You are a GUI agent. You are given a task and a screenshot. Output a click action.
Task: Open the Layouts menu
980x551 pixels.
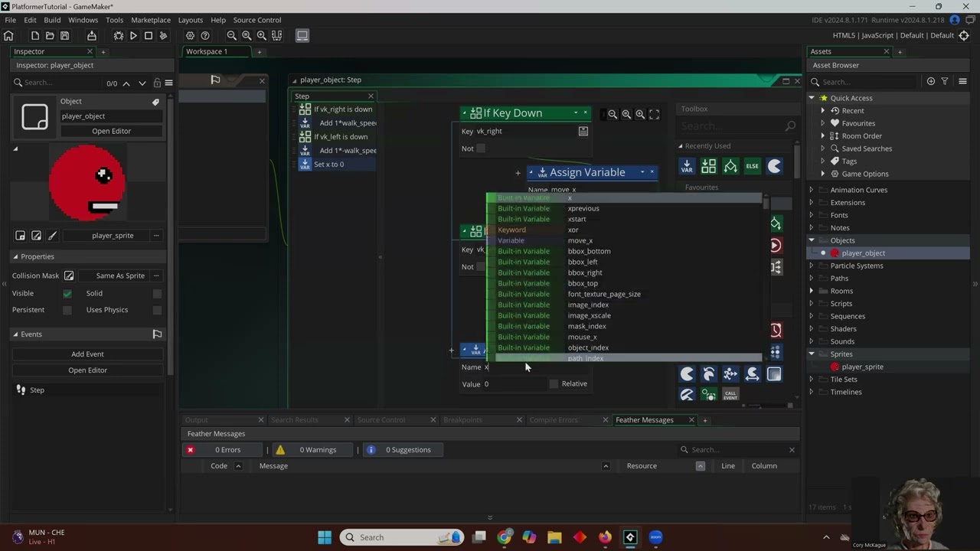pos(191,20)
